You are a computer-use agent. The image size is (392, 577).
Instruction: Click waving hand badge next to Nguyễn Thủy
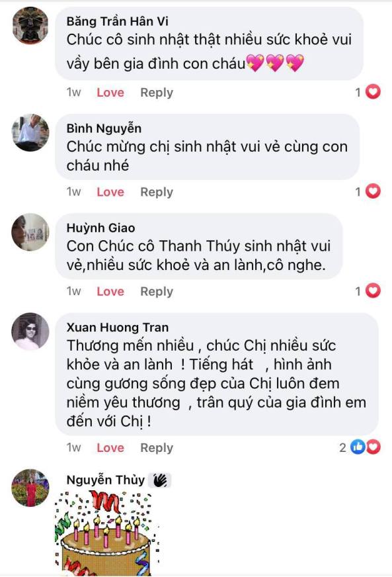click(x=159, y=480)
